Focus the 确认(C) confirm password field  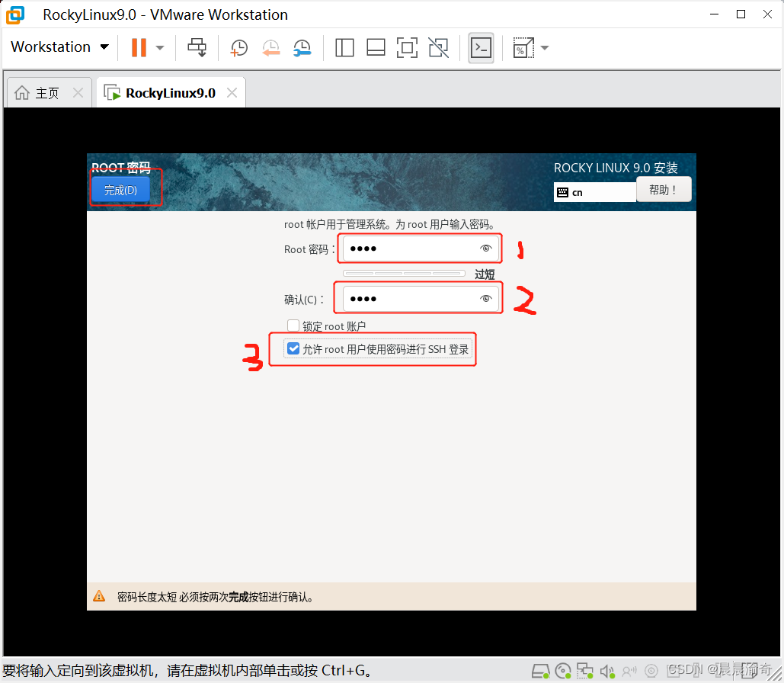pos(421,299)
